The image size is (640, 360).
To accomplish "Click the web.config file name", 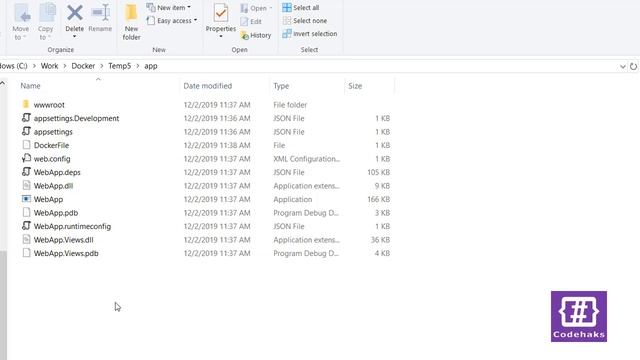I will click(52, 159).
